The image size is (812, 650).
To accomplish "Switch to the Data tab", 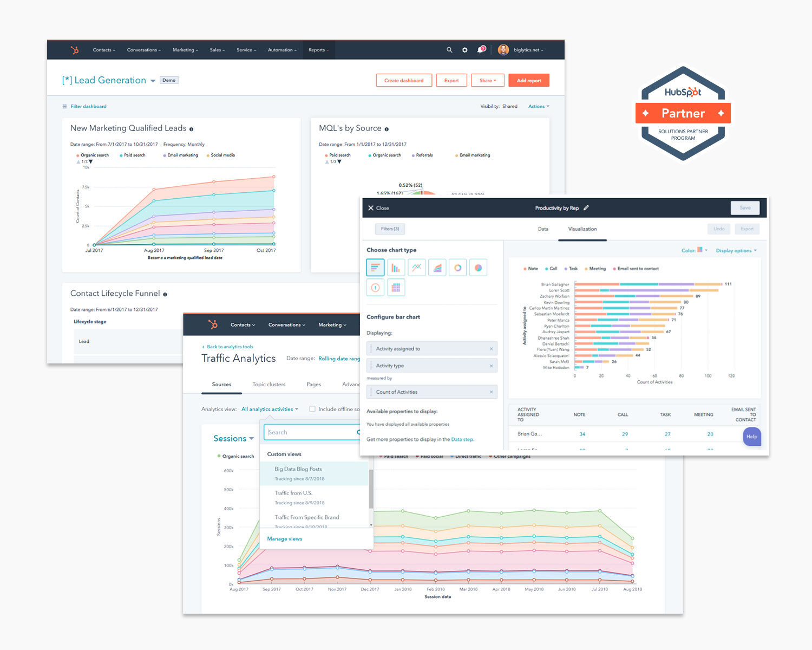I will 543,229.
